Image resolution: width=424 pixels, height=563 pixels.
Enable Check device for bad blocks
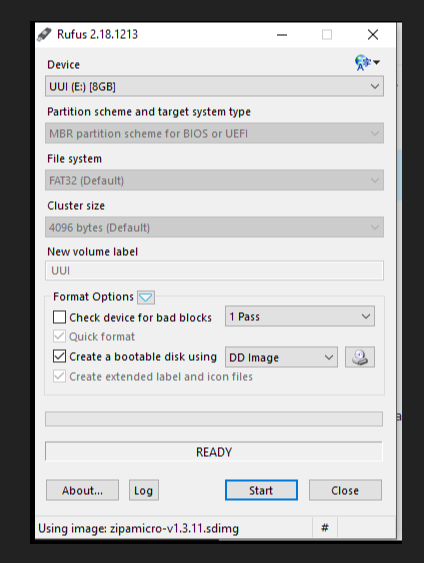point(59,317)
